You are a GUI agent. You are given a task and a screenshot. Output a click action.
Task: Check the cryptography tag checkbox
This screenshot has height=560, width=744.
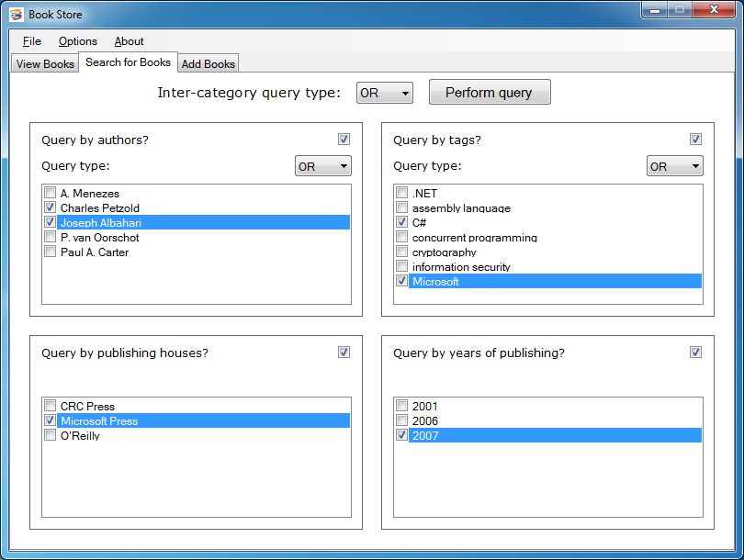click(402, 252)
